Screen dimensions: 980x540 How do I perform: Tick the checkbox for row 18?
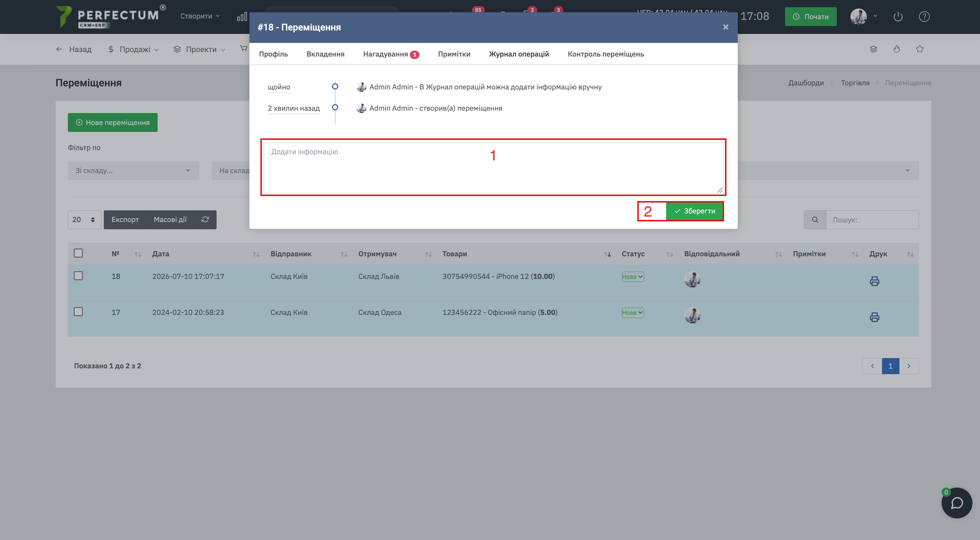[78, 276]
